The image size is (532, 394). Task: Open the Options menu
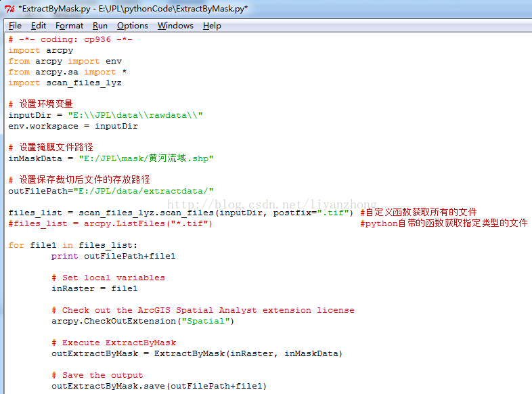pos(132,26)
